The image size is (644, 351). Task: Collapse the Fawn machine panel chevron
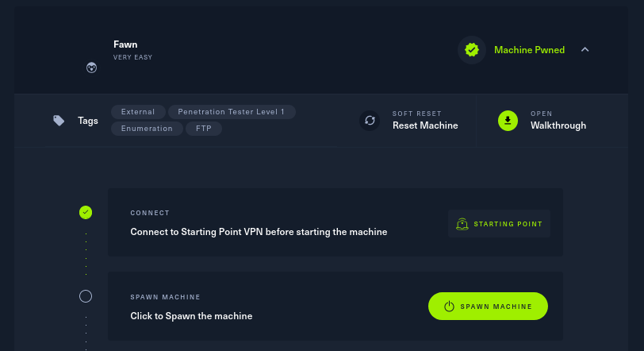pos(585,50)
